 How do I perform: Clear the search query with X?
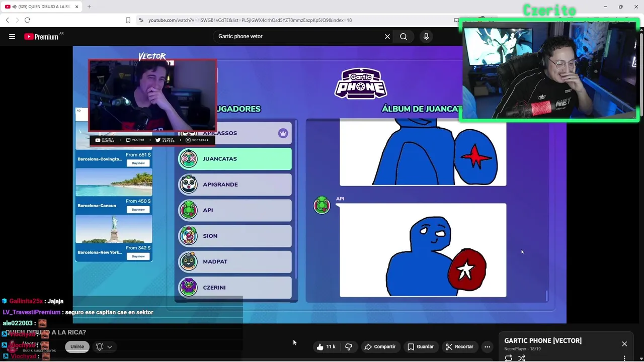(387, 36)
